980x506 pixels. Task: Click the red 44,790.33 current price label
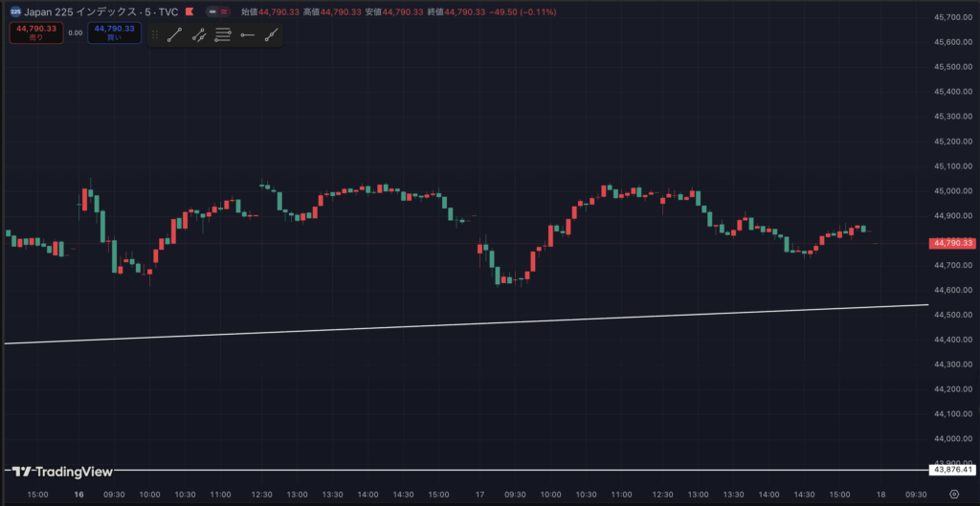pos(952,243)
